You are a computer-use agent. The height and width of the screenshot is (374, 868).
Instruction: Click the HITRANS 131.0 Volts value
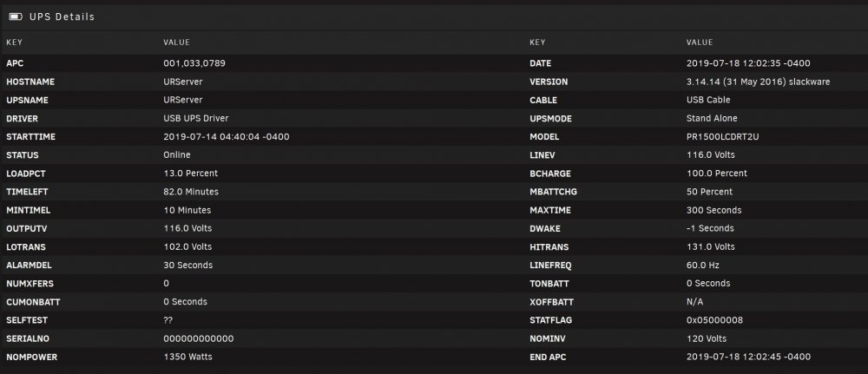click(711, 246)
